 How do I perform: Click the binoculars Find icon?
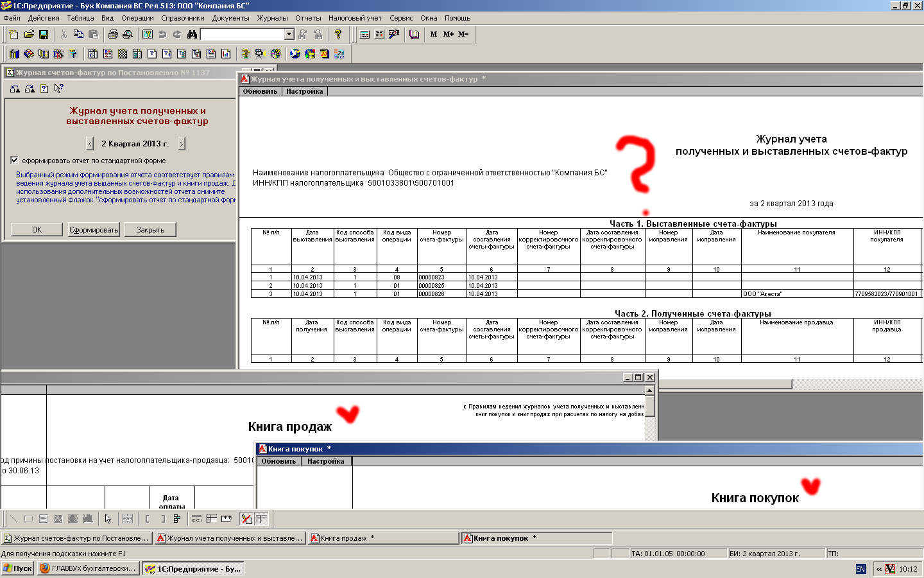point(192,34)
